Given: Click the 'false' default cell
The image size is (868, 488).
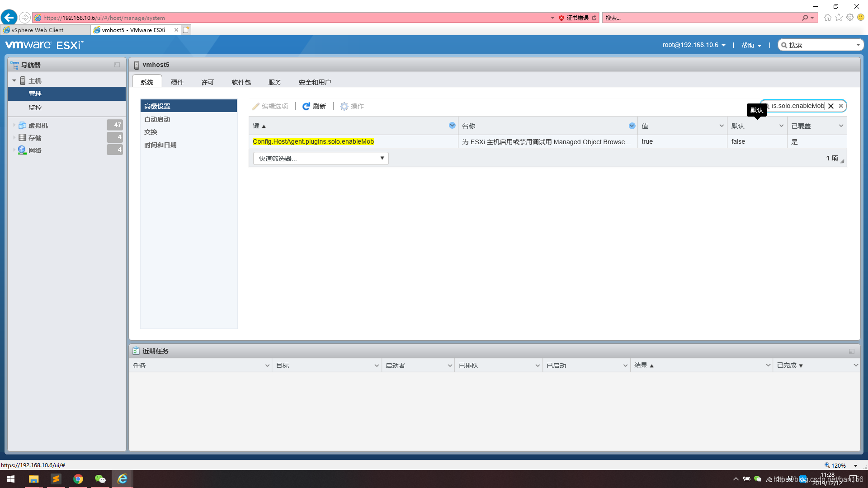Looking at the screenshot, I should 757,141.
